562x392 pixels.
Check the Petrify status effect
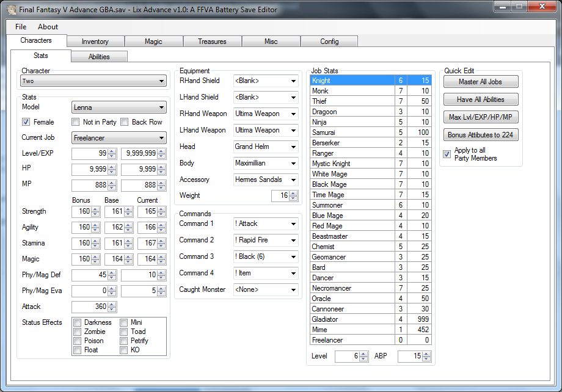pyautogui.click(x=123, y=341)
